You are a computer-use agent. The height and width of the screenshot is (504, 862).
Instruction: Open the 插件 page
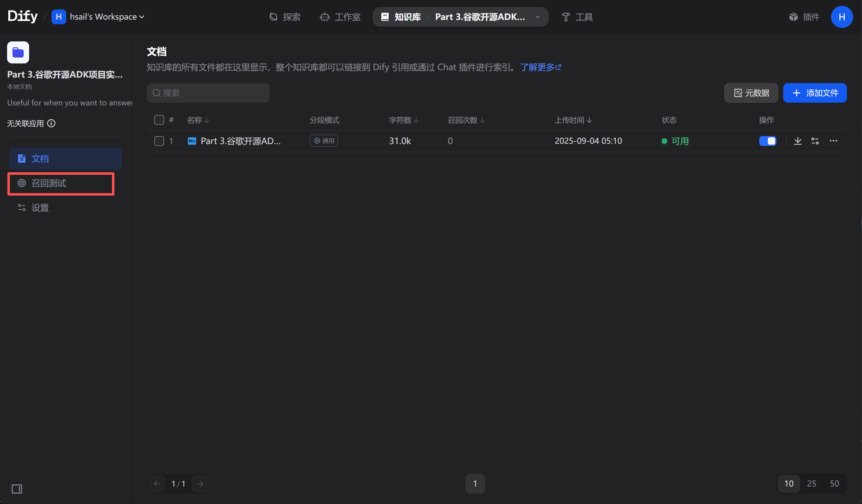click(804, 17)
